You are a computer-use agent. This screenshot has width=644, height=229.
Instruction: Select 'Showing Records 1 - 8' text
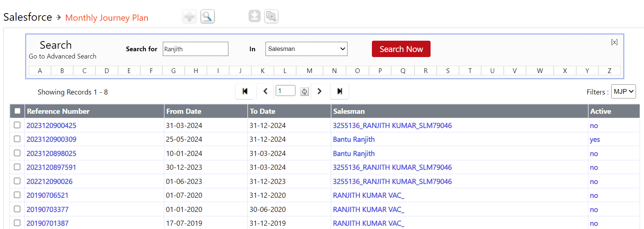click(x=73, y=92)
